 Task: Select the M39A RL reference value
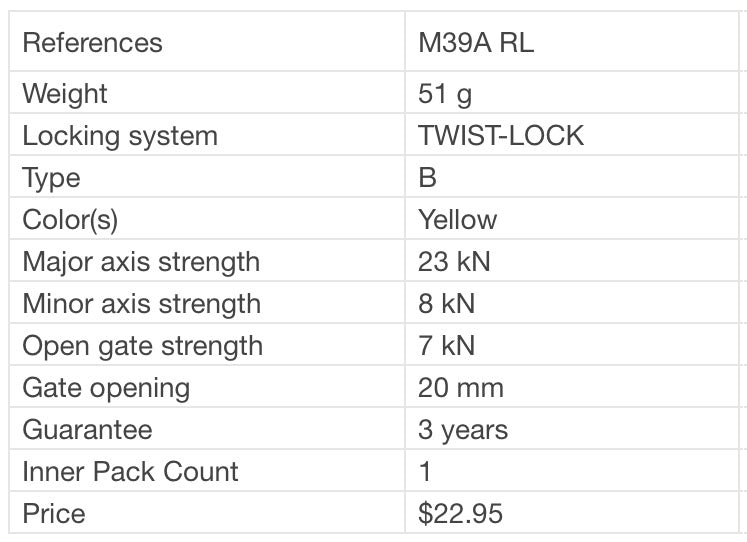click(477, 43)
